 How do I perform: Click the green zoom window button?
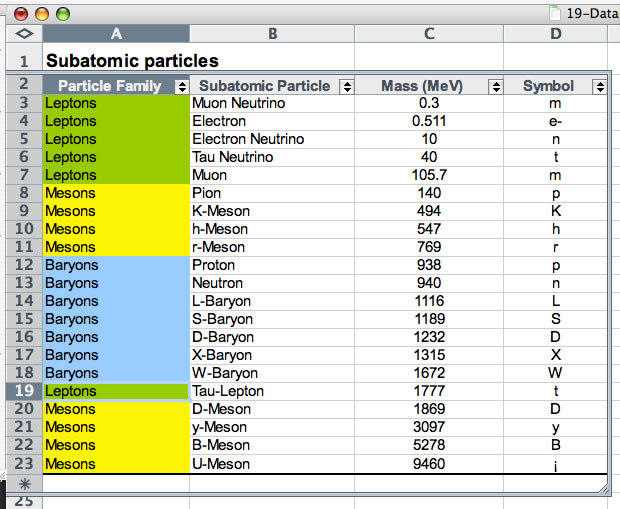63,14
